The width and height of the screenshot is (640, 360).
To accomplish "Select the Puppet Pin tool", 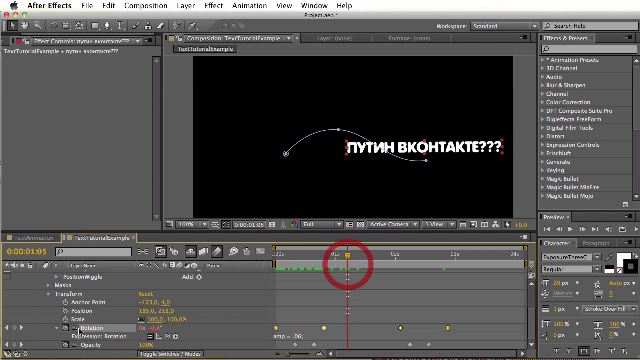I will click(x=193, y=26).
